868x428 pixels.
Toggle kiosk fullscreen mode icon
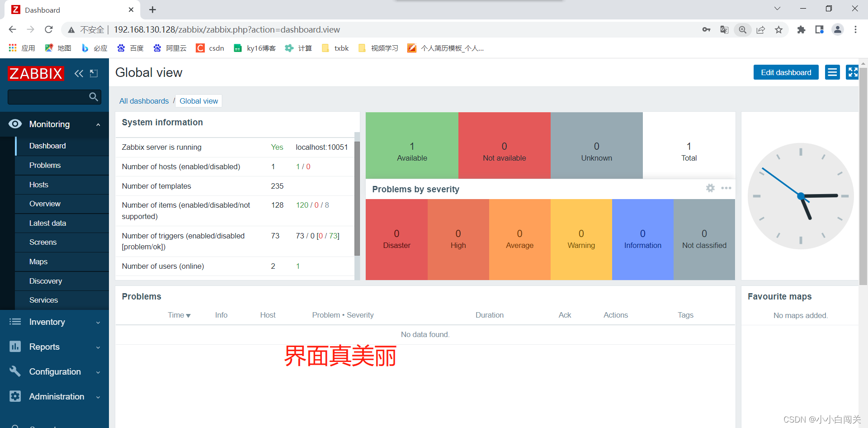[x=852, y=72]
